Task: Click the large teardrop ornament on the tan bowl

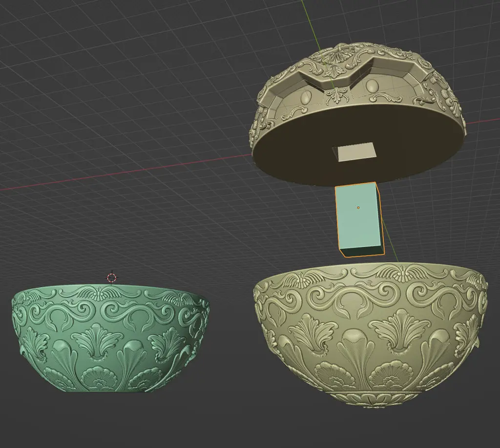Action: 352,348
